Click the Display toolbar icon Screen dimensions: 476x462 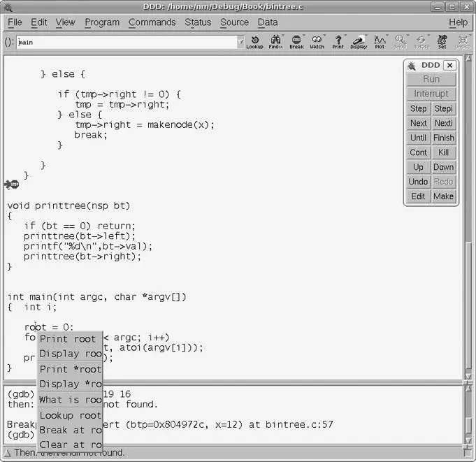(359, 42)
